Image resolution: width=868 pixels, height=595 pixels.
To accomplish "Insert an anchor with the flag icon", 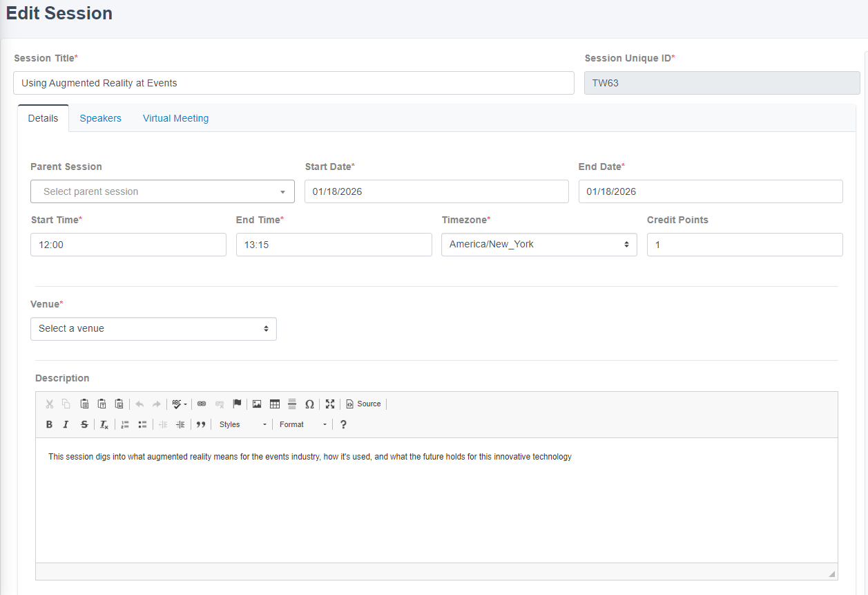I will point(237,404).
